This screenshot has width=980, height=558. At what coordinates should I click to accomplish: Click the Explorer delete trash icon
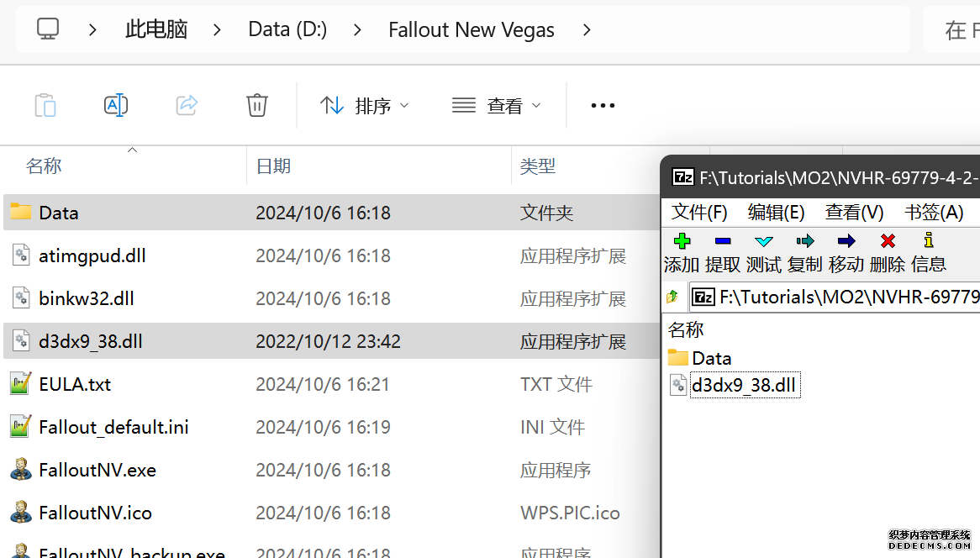point(257,105)
